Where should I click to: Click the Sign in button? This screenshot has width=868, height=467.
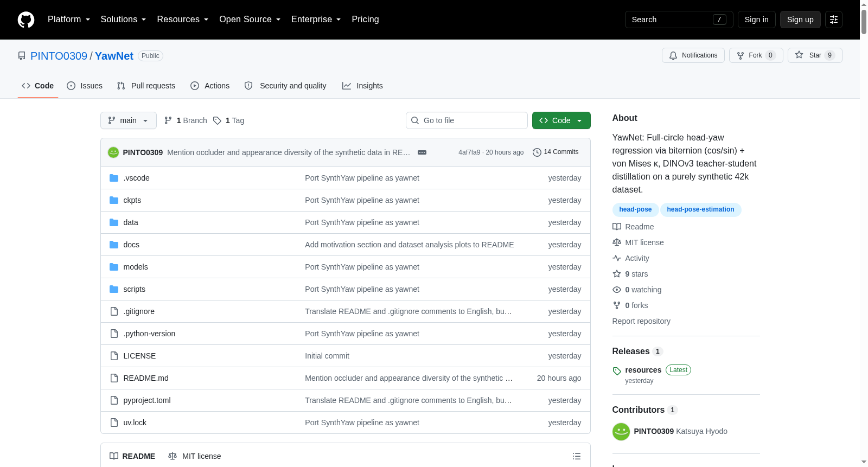click(x=756, y=20)
